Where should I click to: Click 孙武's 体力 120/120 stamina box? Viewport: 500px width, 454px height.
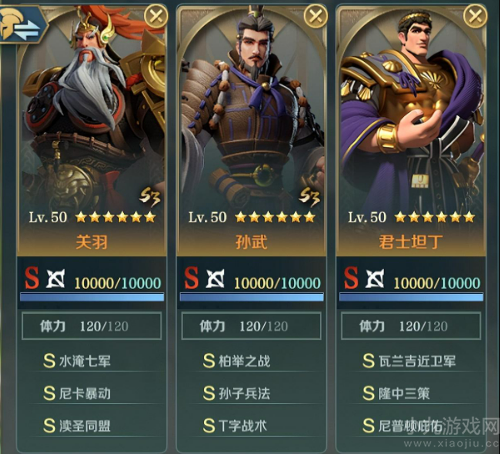[x=251, y=326]
